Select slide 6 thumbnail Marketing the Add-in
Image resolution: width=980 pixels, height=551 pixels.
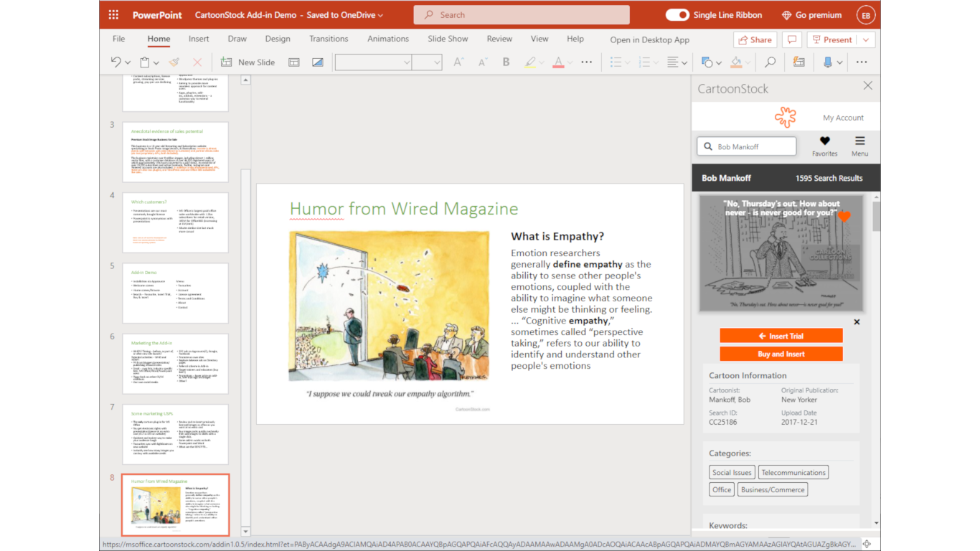175,363
